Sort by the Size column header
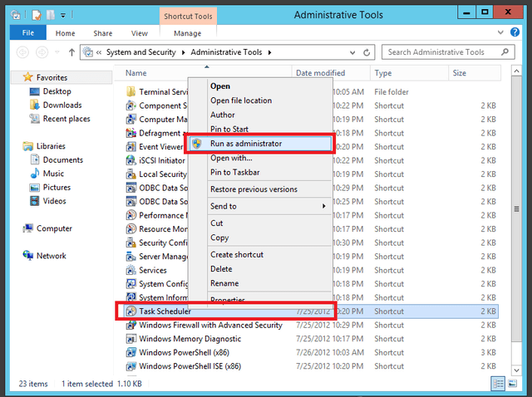 coord(475,73)
